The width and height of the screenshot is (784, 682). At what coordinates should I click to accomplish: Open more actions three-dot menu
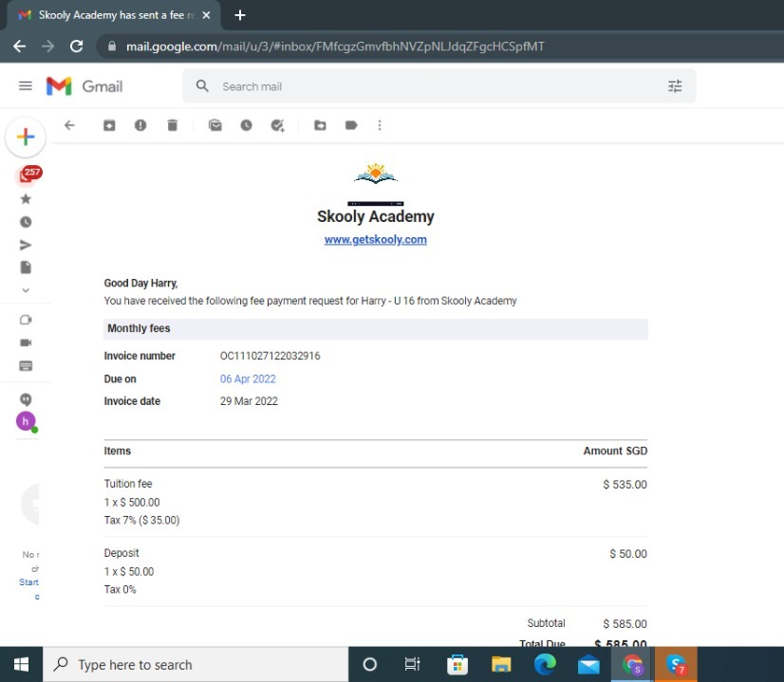click(380, 125)
